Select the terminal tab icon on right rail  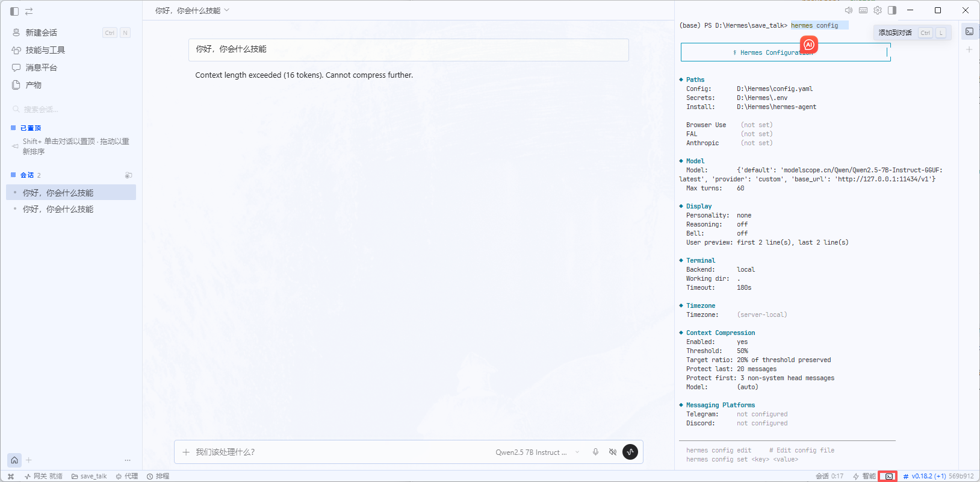tap(969, 31)
